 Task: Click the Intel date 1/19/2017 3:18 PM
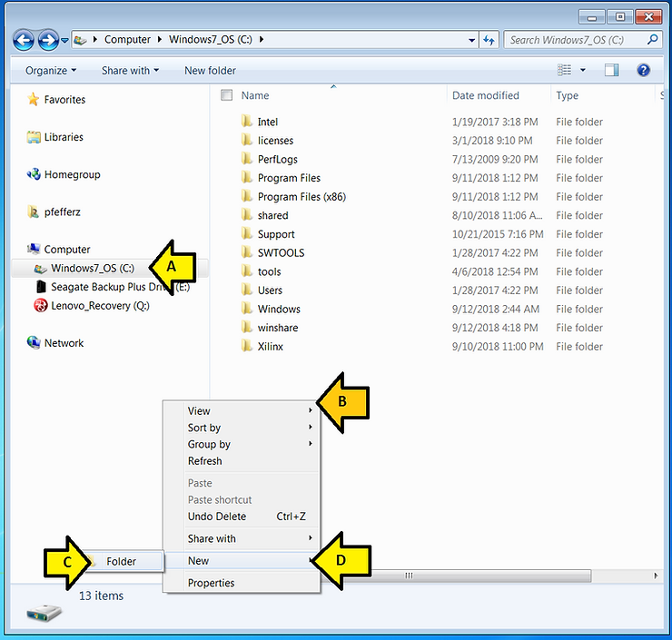pyautogui.click(x=495, y=122)
